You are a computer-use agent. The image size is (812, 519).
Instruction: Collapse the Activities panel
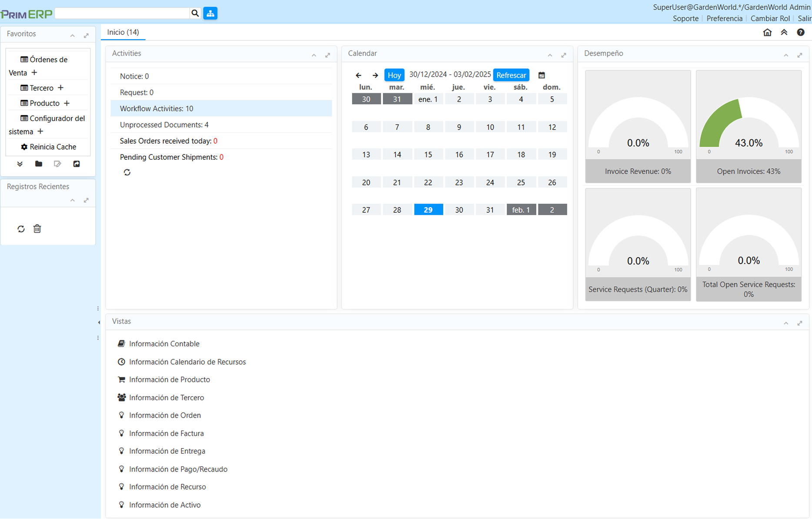[314, 55]
